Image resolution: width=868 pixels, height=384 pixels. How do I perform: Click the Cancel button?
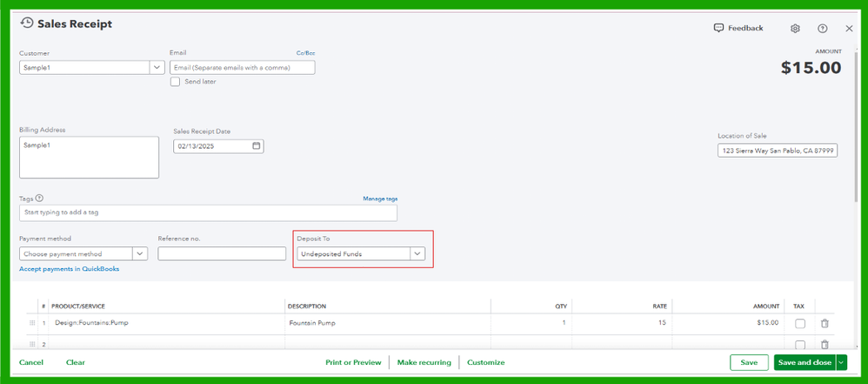31,362
